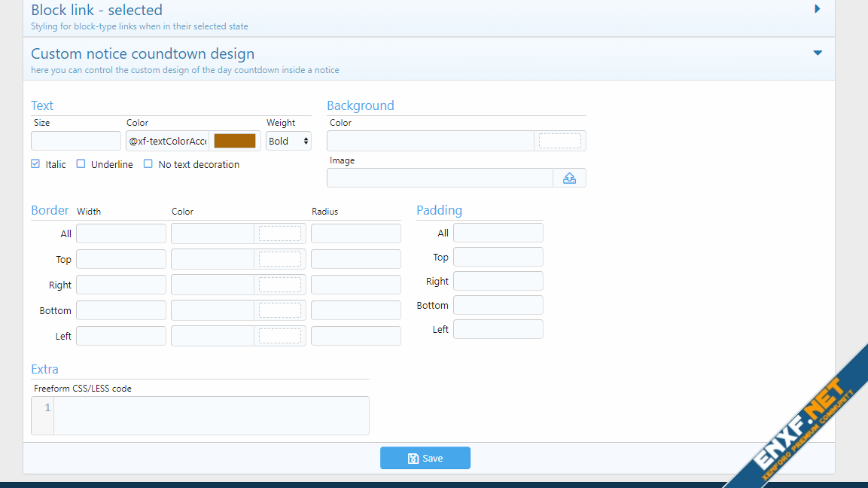This screenshot has width=868, height=488.
Task: Click the brown text color swatch
Action: pyautogui.click(x=235, y=141)
